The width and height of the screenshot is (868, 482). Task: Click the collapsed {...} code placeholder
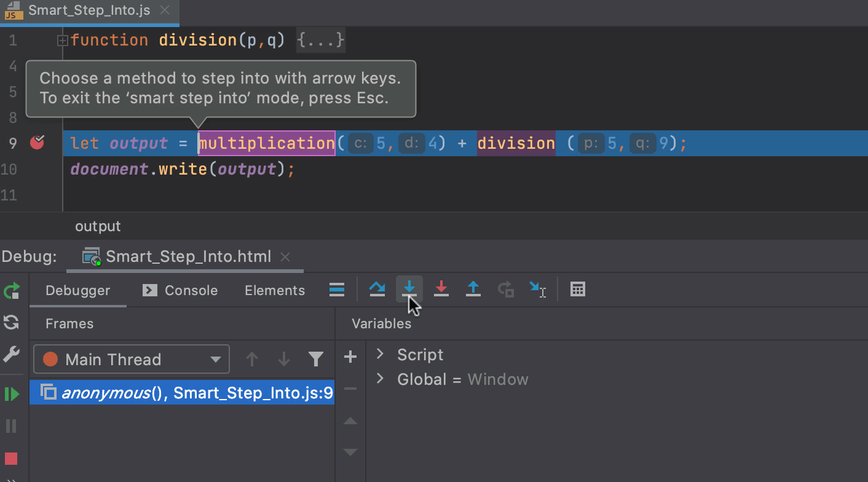pos(320,41)
